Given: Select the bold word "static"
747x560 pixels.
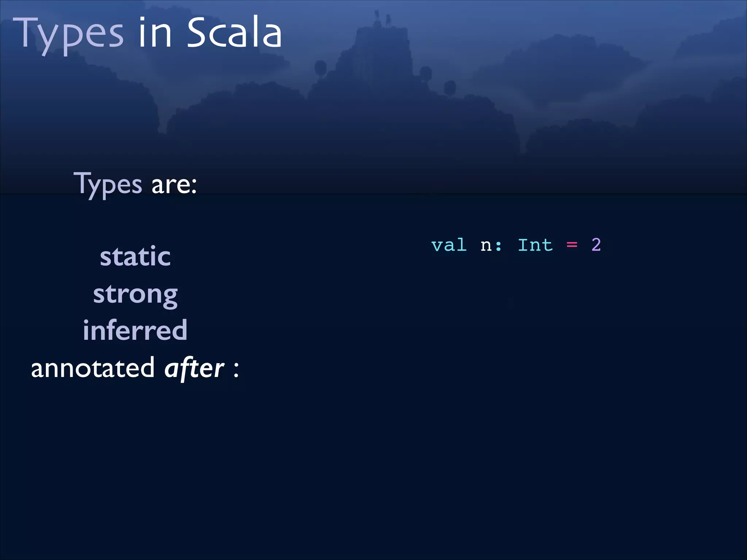Looking at the screenshot, I should click(135, 256).
